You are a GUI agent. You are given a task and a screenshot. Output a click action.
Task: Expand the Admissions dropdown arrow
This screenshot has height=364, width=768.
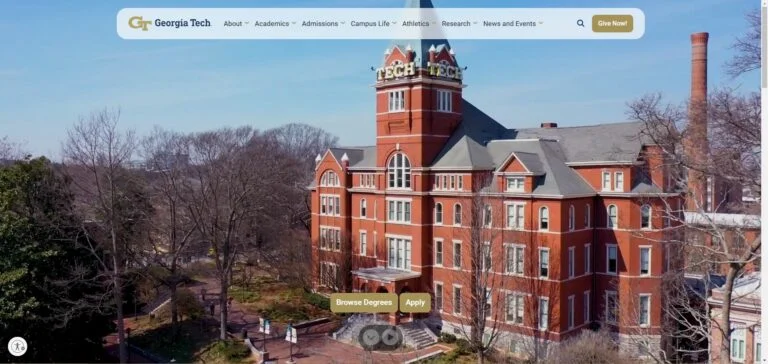[x=342, y=23]
